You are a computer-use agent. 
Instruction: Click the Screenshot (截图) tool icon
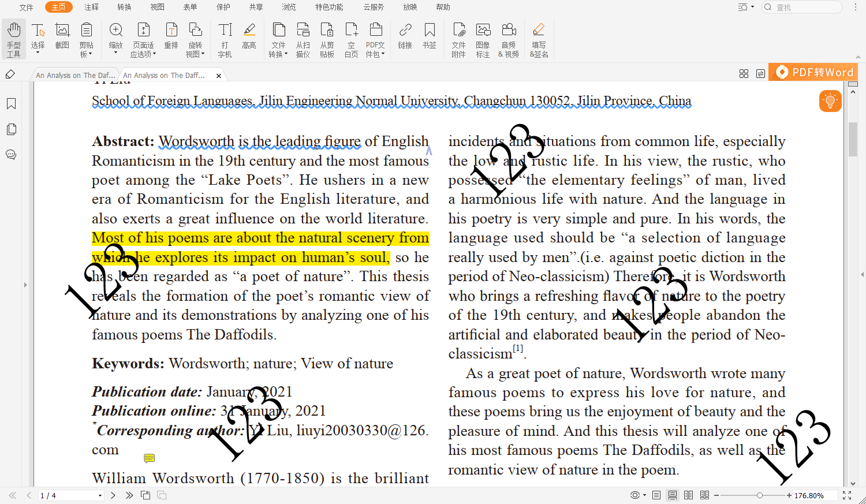pyautogui.click(x=62, y=36)
